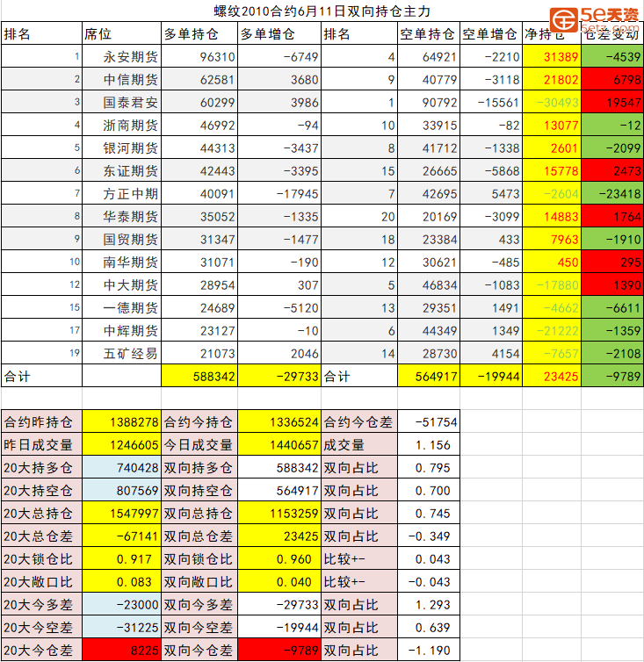Click the 国贸期货 seat cell
The width and height of the screenshot is (644, 662).
coord(122,239)
